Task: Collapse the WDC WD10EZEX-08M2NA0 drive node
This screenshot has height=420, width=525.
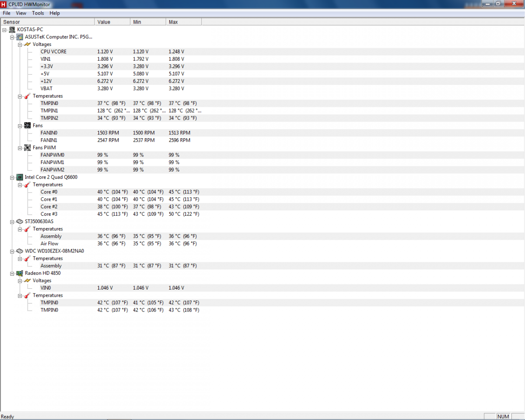Action: coord(12,251)
